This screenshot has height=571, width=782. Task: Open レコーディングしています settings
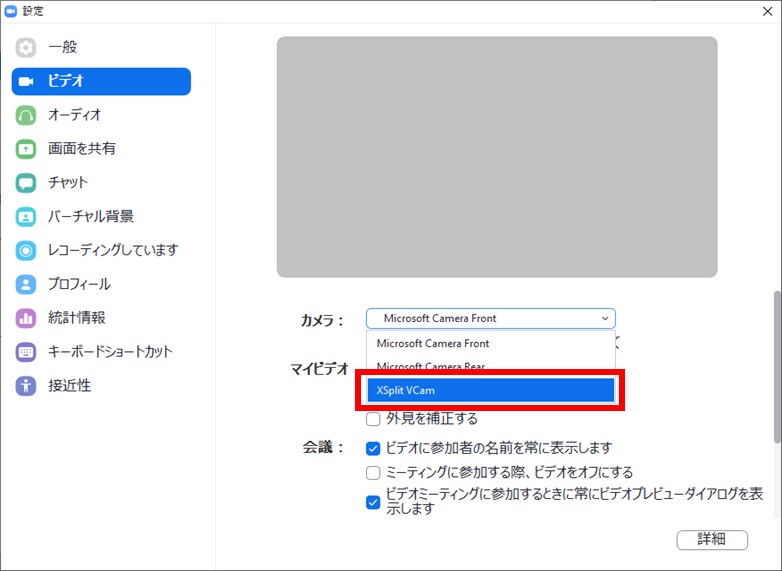click(101, 250)
